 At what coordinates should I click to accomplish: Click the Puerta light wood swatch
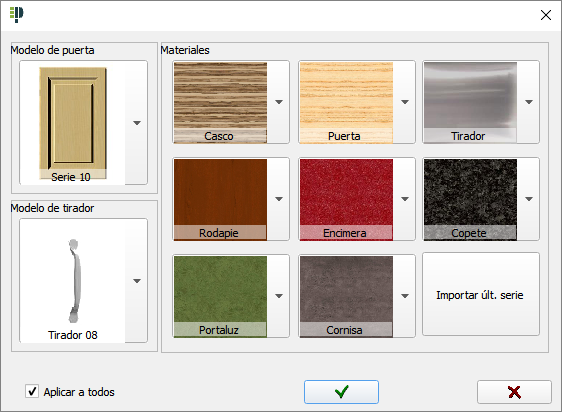[x=346, y=103]
